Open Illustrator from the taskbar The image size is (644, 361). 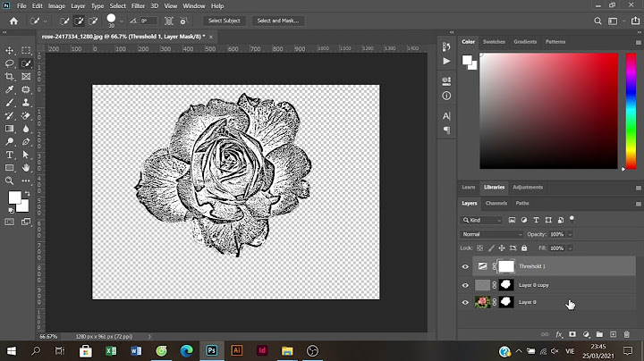tap(236, 351)
